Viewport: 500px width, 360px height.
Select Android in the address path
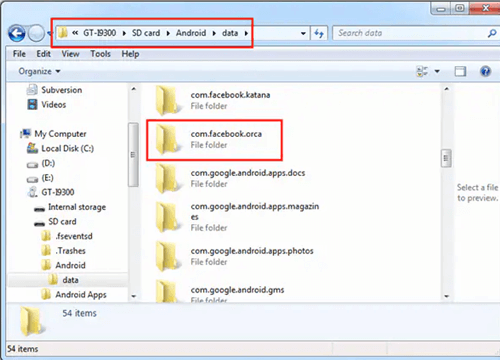[191, 33]
